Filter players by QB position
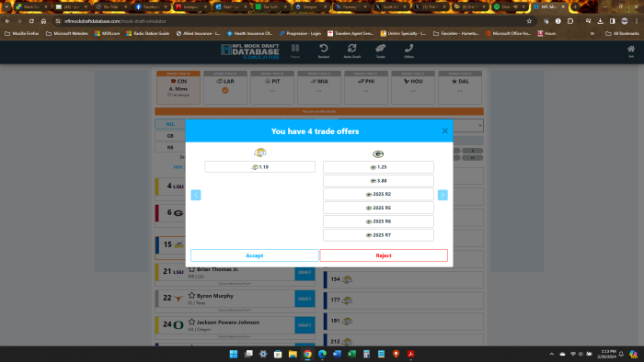The width and height of the screenshot is (644, 362). pos(170,136)
